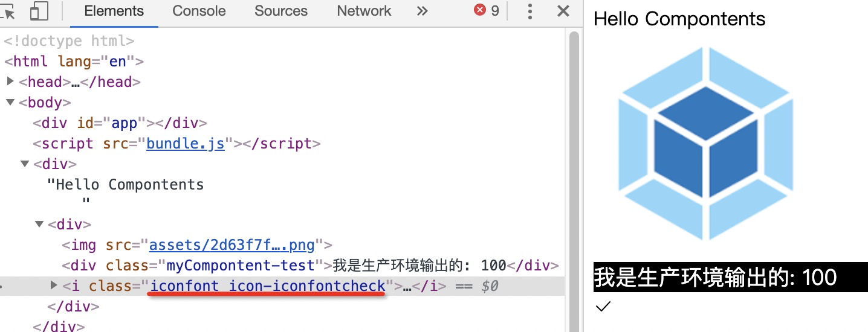
Task: Click the ellipsis inside the head element
Action: pos(76,82)
